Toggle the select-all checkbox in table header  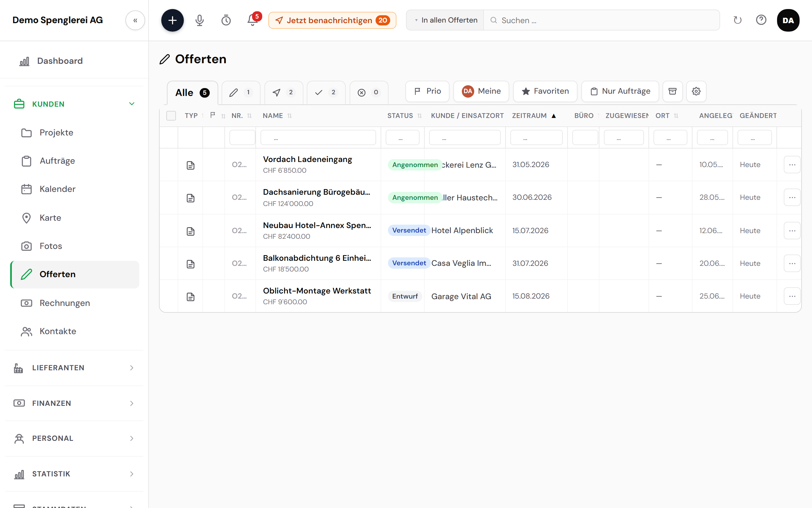171,116
